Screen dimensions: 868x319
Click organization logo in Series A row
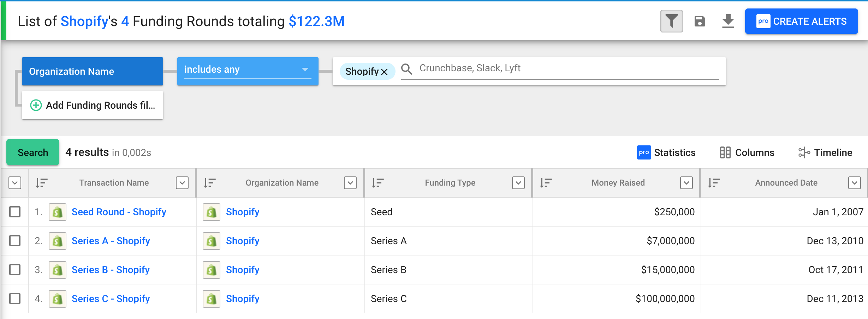tap(212, 241)
